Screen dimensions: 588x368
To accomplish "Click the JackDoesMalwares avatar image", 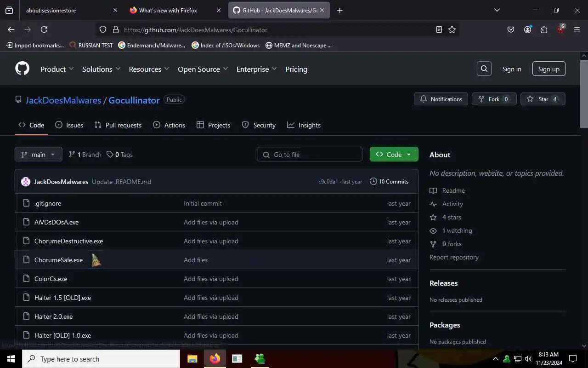I will (26, 182).
